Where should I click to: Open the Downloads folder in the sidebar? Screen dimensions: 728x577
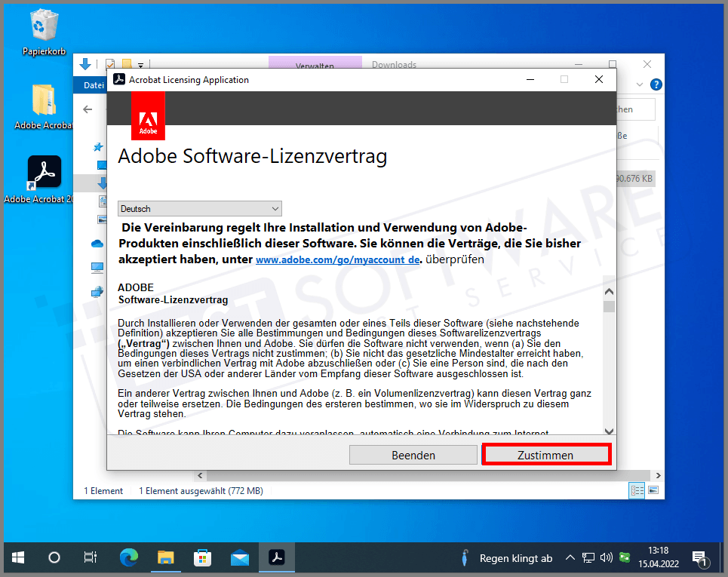point(100,183)
